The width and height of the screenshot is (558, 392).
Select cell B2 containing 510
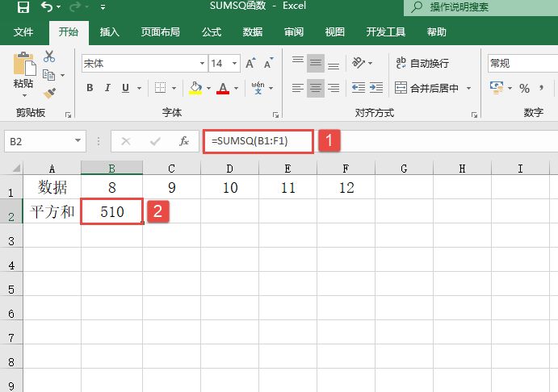click(112, 212)
